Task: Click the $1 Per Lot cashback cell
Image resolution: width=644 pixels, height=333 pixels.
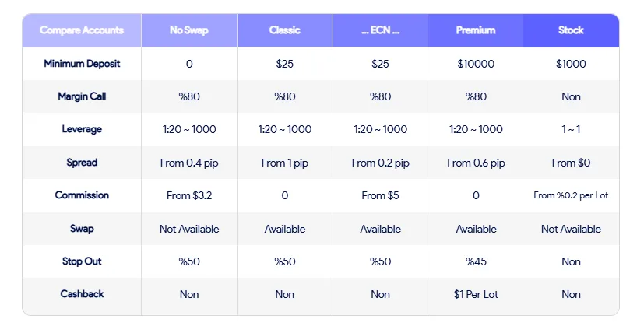Action: click(476, 294)
